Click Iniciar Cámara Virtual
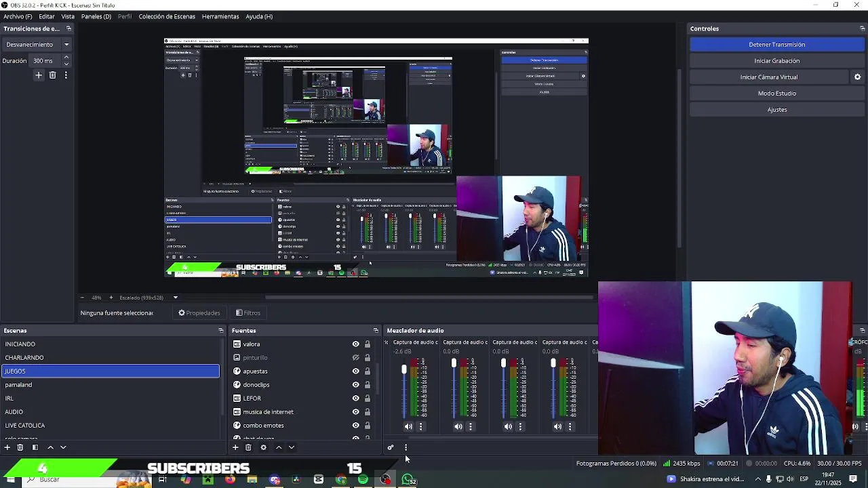 point(769,77)
